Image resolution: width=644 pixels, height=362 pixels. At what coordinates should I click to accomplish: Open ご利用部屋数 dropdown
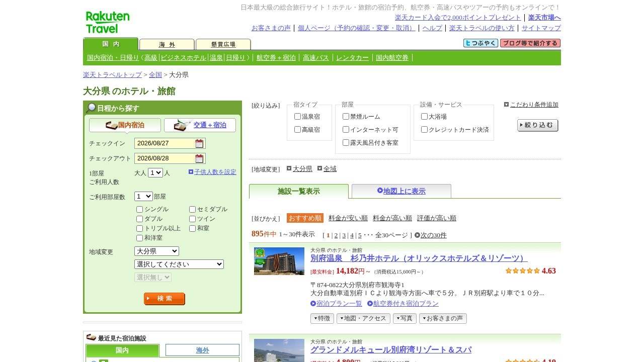click(x=143, y=197)
